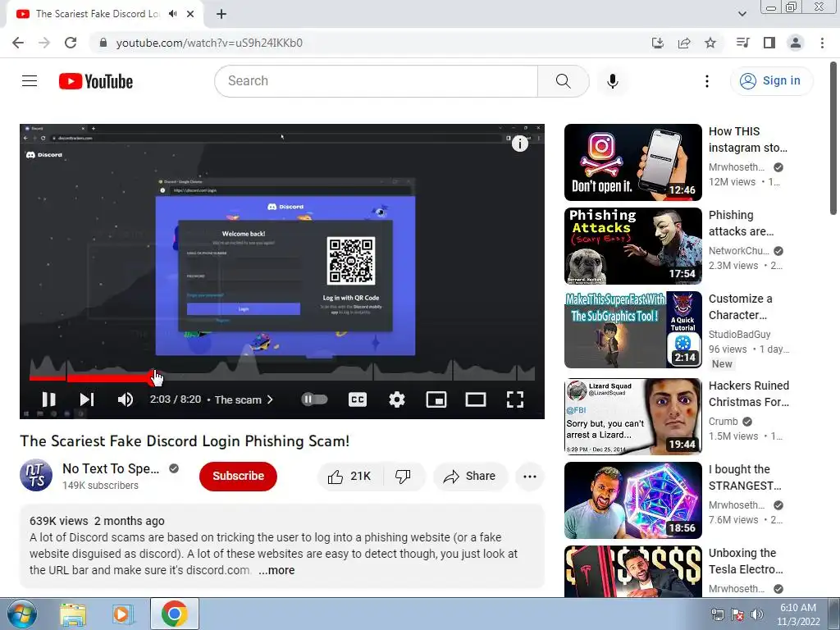Image resolution: width=840 pixels, height=630 pixels.
Task: Close the YouTube tab
Action: 190,14
